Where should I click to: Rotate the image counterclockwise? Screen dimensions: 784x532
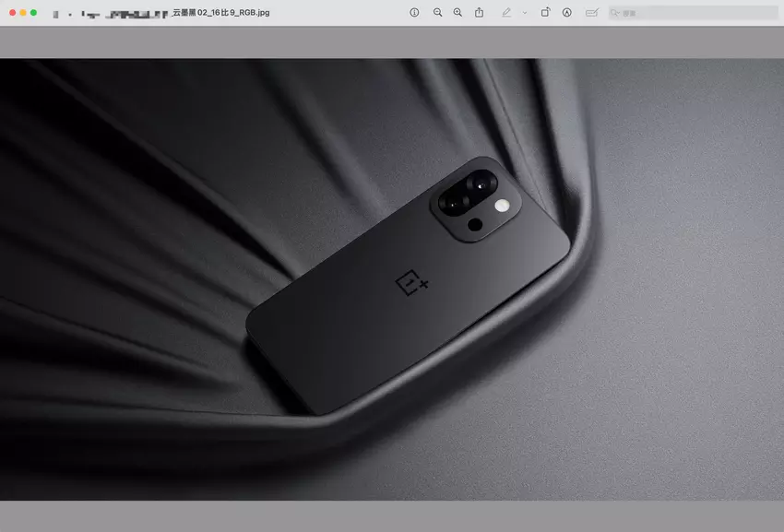click(544, 12)
